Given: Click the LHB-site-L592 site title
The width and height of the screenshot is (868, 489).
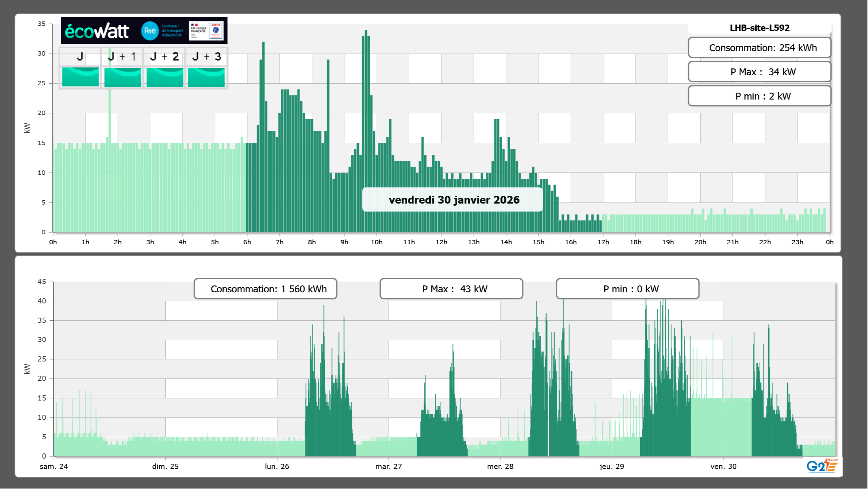Looking at the screenshot, I should (x=759, y=28).
